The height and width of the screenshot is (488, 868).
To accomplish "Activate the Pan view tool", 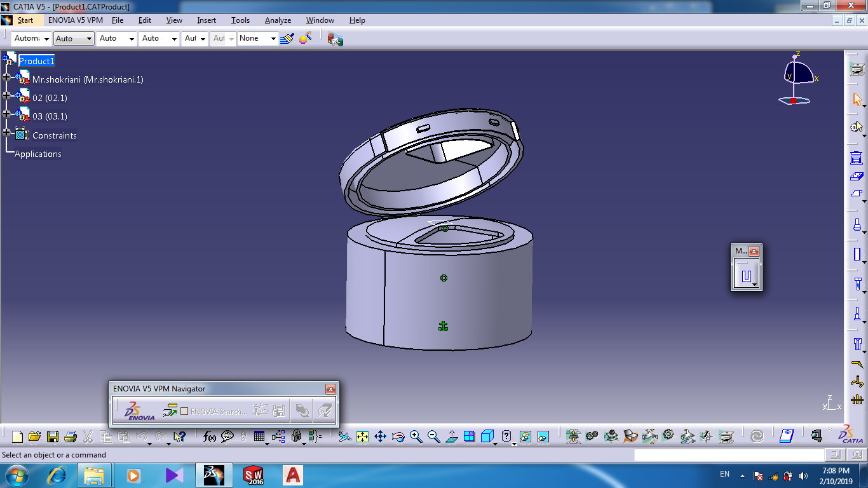I will [x=380, y=437].
